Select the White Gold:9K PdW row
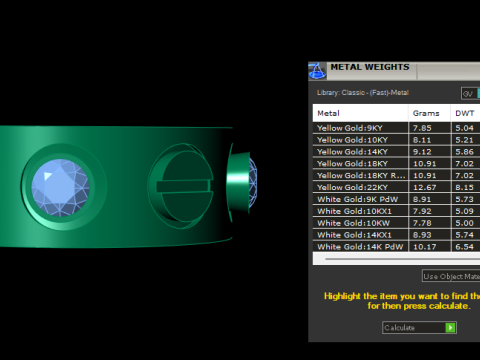This screenshot has width=480, height=360. tap(396, 199)
